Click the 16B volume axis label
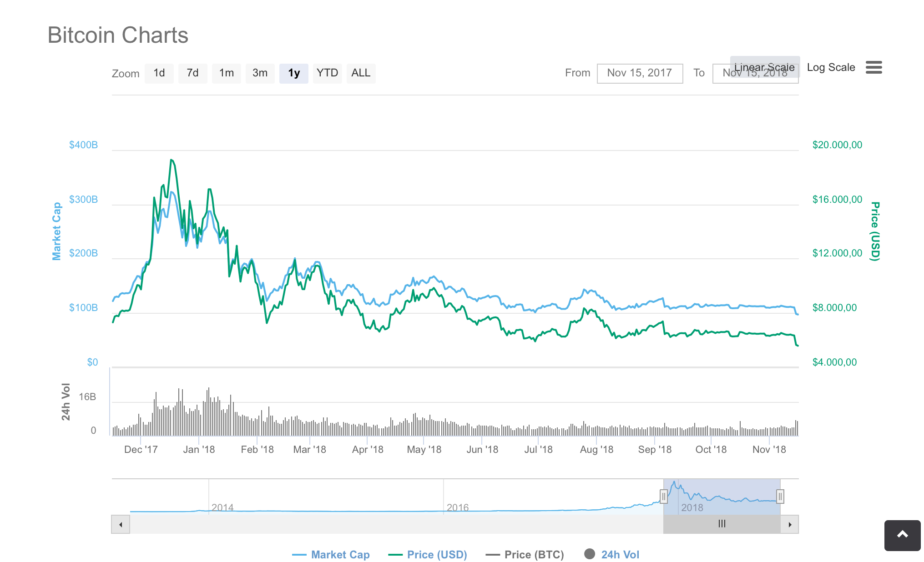This screenshot has height=562, width=924. click(87, 397)
